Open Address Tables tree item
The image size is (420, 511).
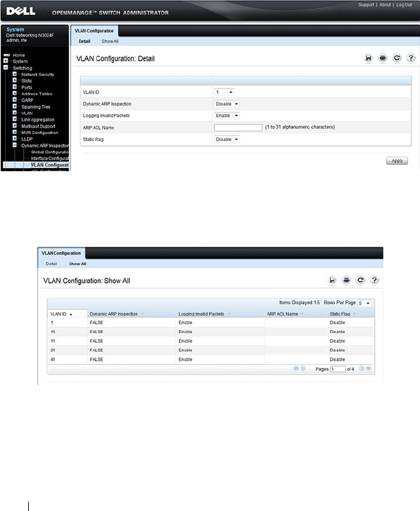click(x=37, y=94)
